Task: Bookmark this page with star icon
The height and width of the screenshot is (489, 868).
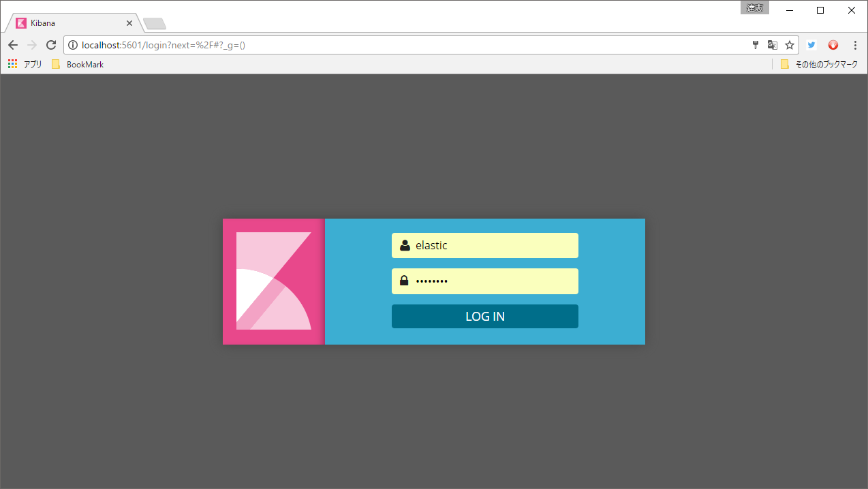Action: click(x=790, y=45)
